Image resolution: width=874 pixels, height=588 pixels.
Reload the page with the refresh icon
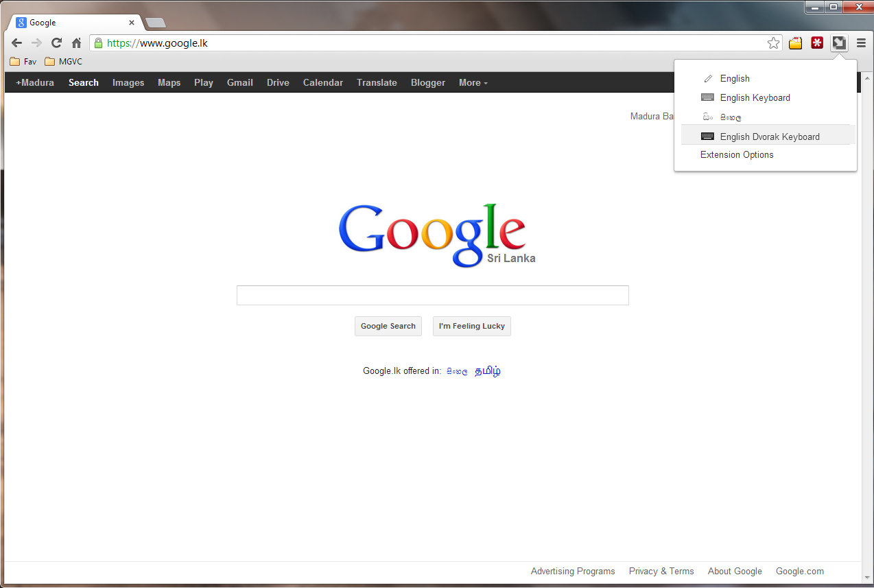click(x=57, y=43)
